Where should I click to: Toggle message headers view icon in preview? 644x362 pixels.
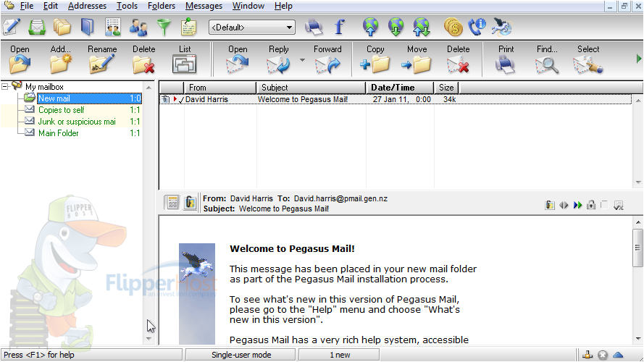coord(172,202)
